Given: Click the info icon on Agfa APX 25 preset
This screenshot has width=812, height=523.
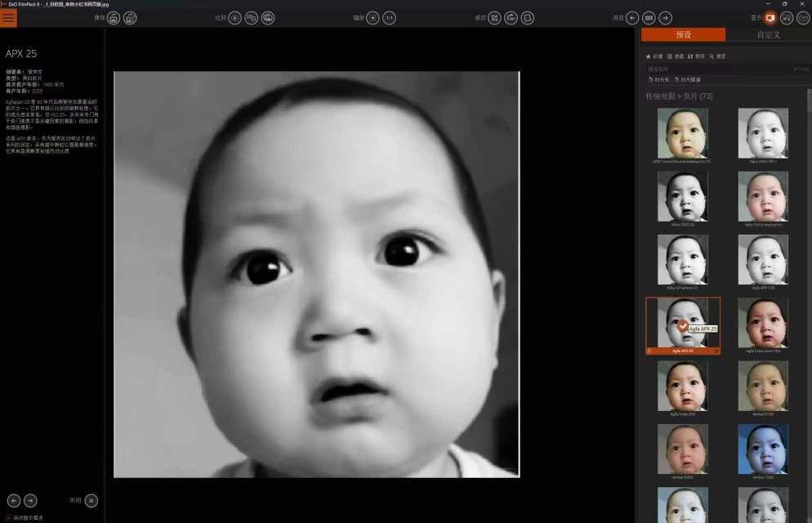Looking at the screenshot, I should 649,351.
